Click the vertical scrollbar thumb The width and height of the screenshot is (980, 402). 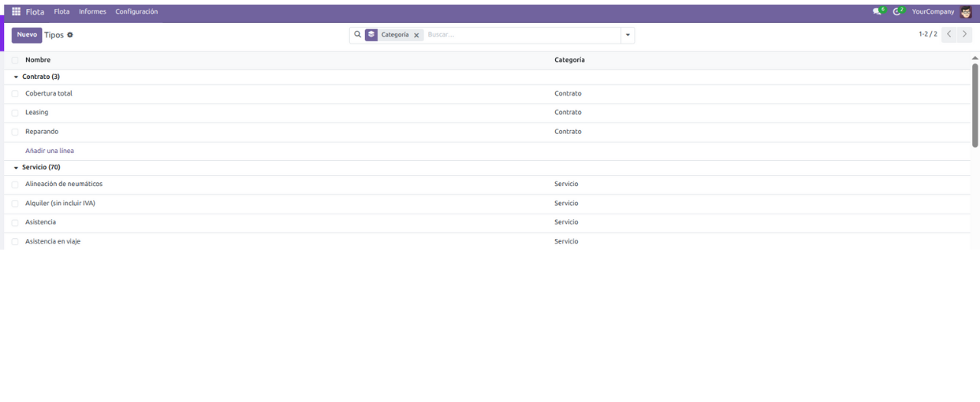pos(975,104)
